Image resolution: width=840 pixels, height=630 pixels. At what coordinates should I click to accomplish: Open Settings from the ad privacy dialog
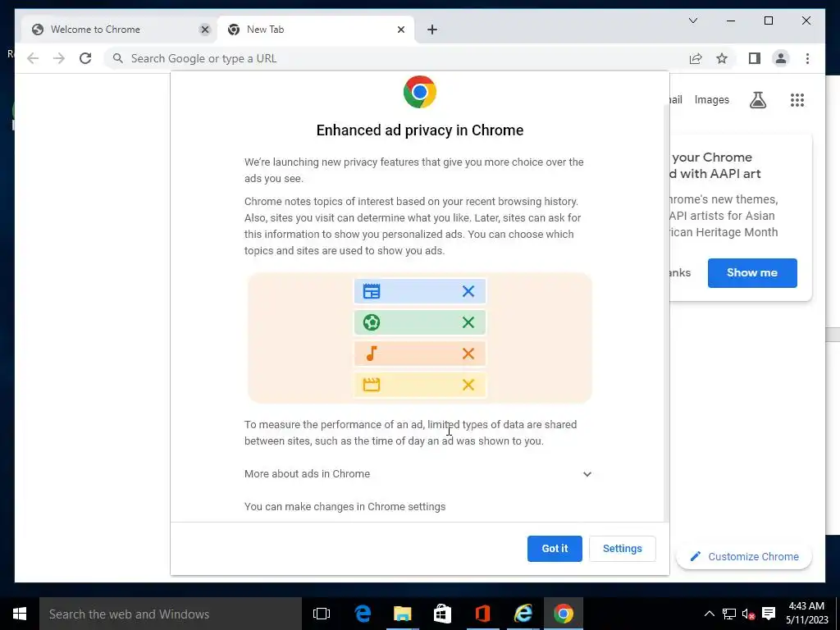click(622, 549)
